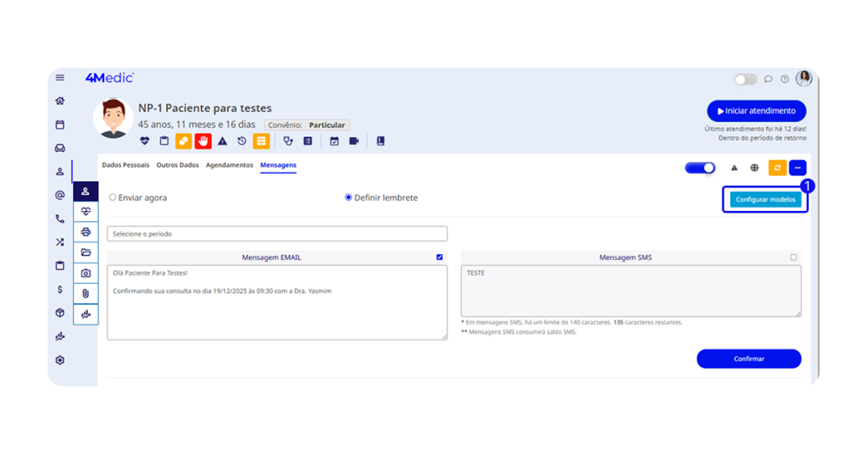
Task: Click the 'Configurar modelos' button
Action: [765, 199]
